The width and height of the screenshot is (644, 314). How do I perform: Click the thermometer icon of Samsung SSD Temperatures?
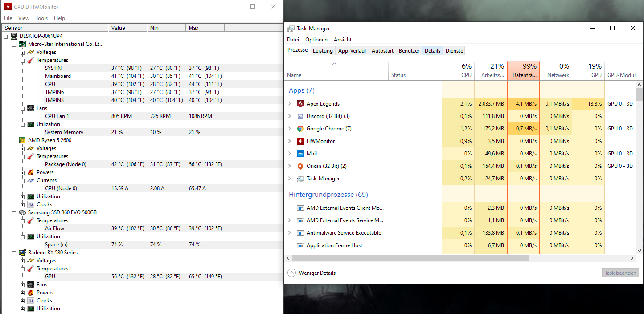31,220
